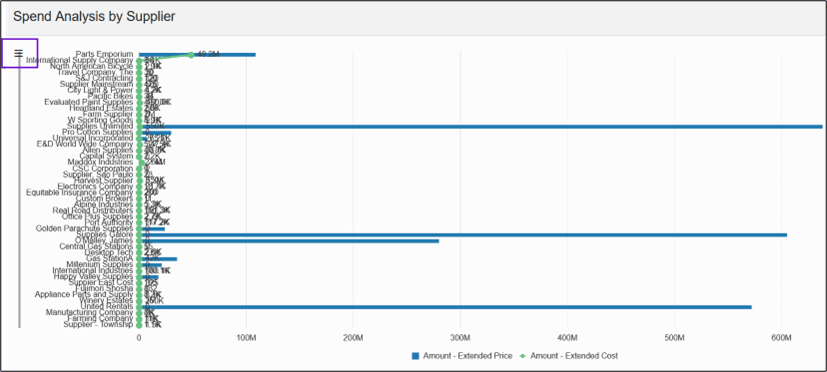This screenshot has height=372, width=827.
Task: Select the Supplies Galore blue bar
Action: point(463,235)
